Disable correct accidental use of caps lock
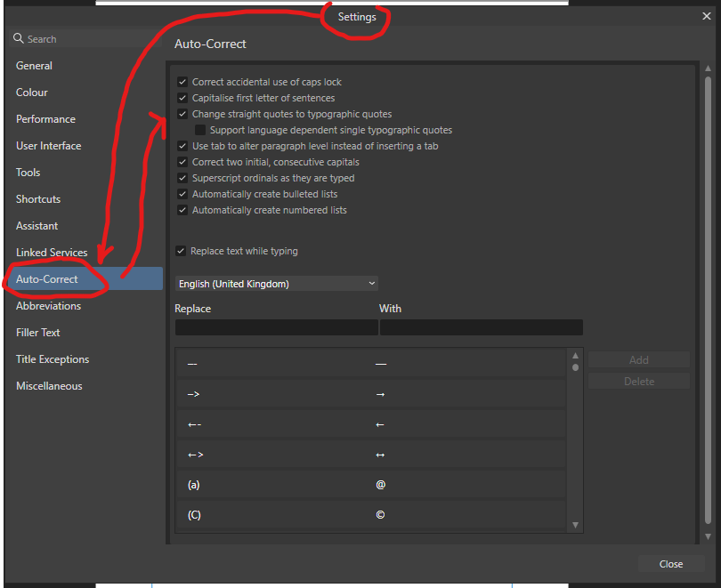 [182, 82]
